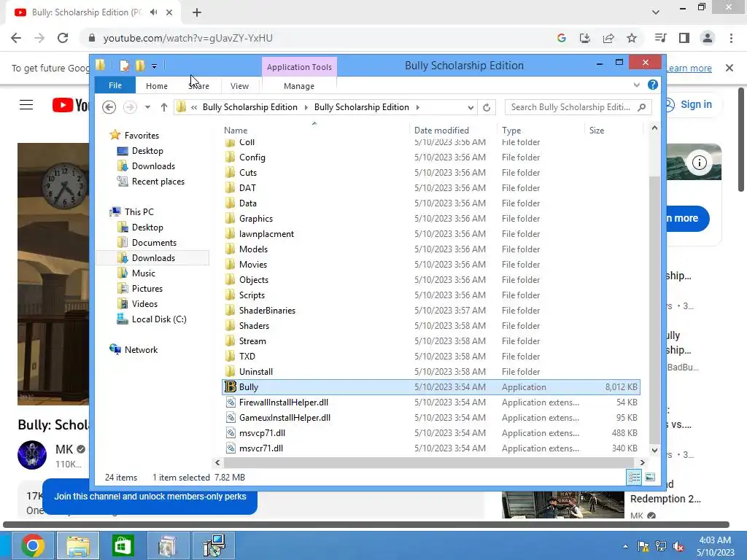Click the muted volume tray icon
This screenshot has height=560, width=747.
(678, 546)
